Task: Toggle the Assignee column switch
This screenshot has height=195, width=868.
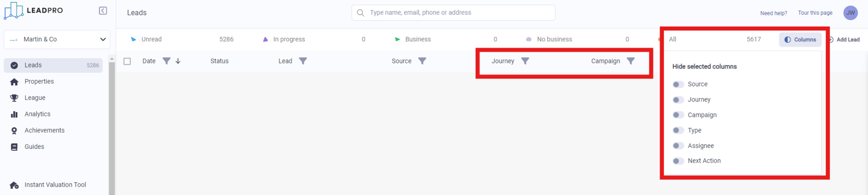Action: (678, 146)
